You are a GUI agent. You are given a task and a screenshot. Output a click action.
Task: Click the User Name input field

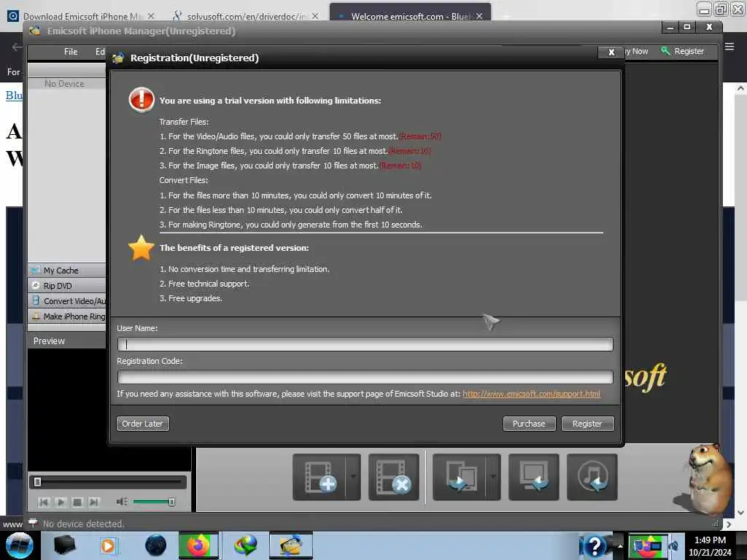click(365, 344)
